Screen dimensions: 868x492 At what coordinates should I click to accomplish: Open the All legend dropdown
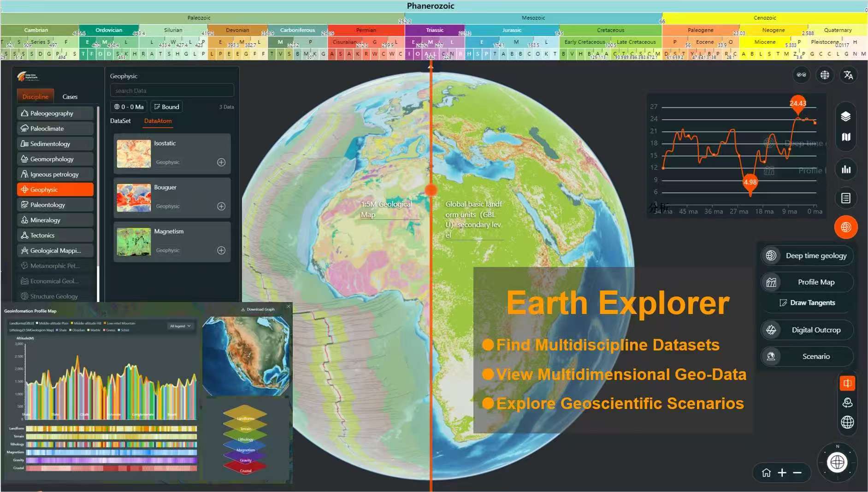[180, 326]
